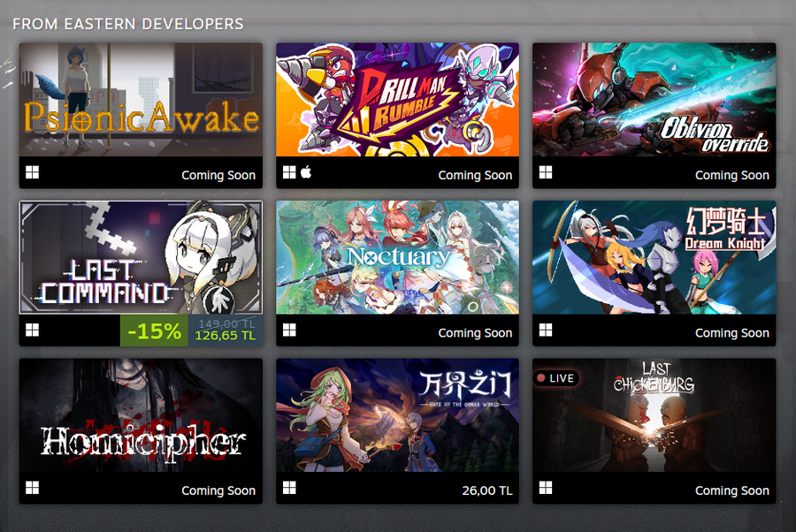Click Windows icon under Gate of the Other World

point(289,488)
